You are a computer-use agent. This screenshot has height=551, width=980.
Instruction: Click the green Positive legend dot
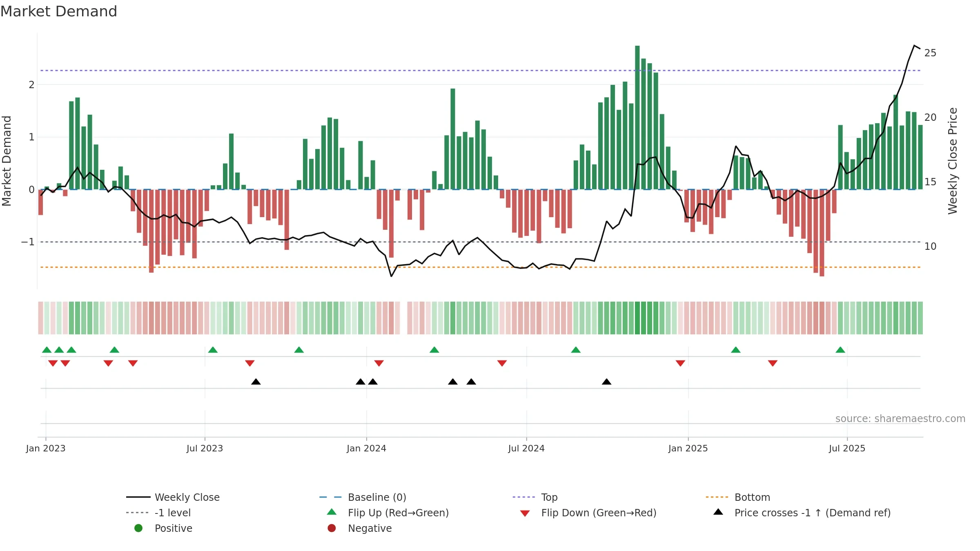click(138, 528)
